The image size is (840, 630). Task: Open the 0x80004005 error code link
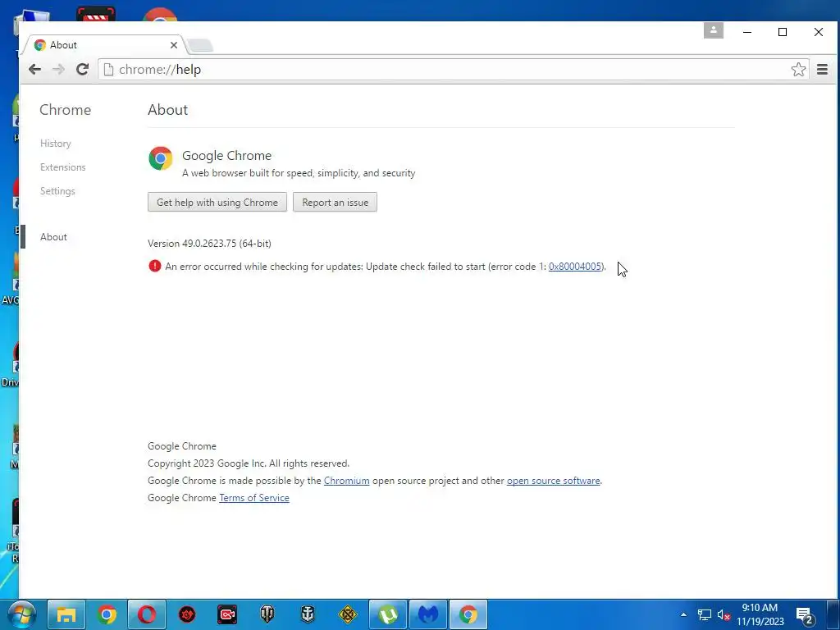click(x=575, y=267)
